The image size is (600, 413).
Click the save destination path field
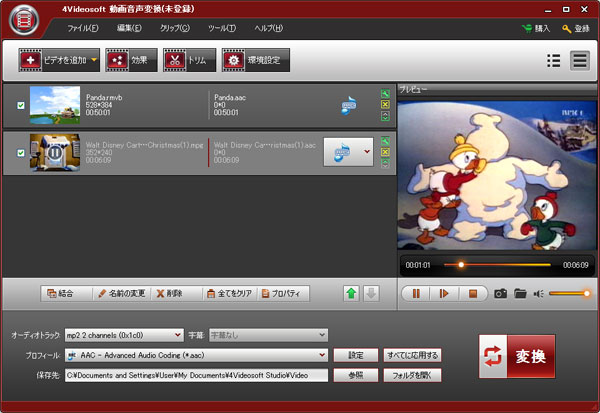tap(196, 375)
